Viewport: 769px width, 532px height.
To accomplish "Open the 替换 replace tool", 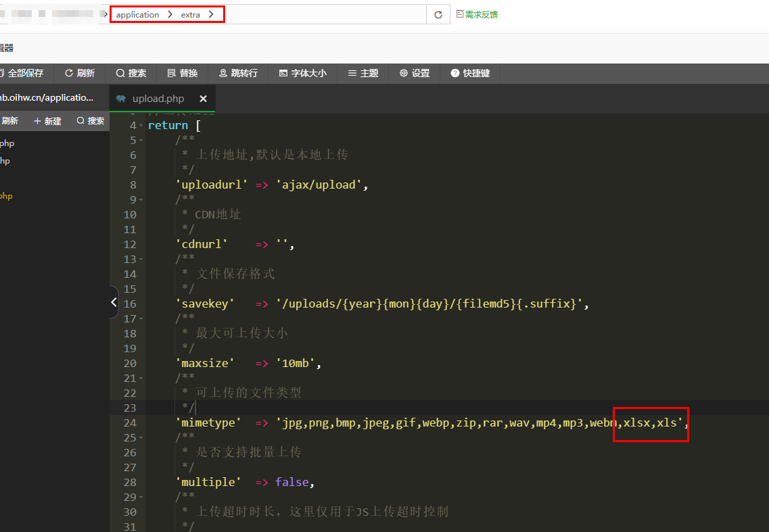I will coord(183,73).
